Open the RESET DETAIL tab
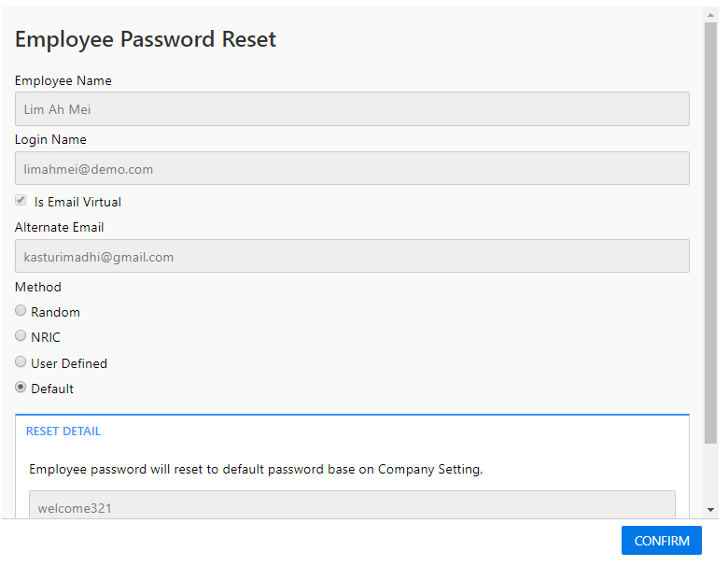The height and width of the screenshot is (566, 728). click(63, 432)
